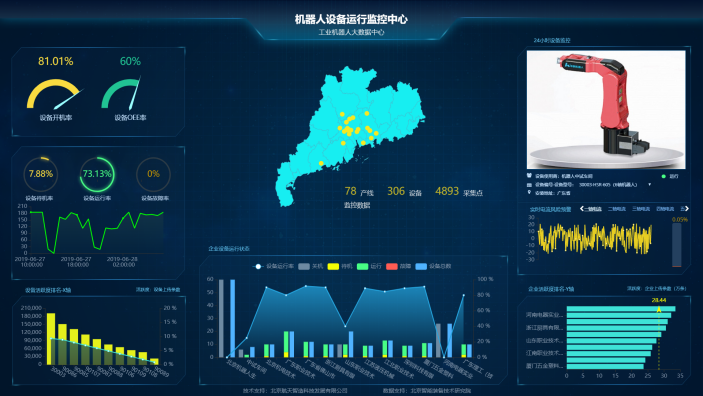The width and height of the screenshot is (703, 396).
Task: Click the 0.05% vertical level bar
Action: 677,245
